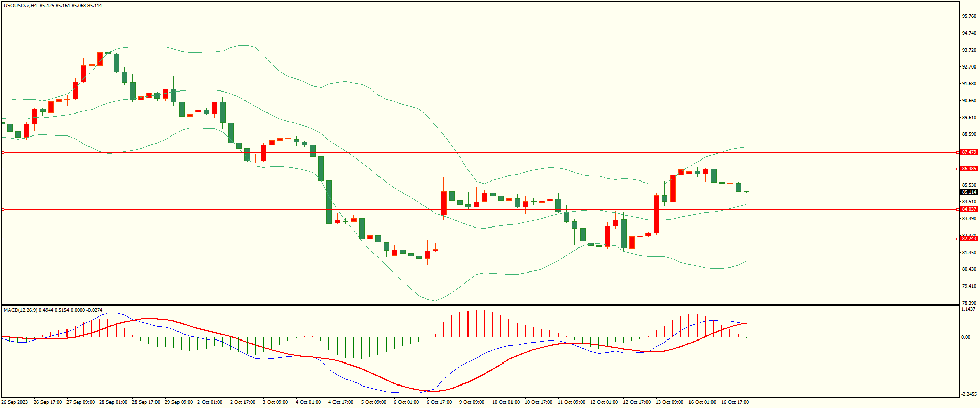Screen dimensions: 980x408
Task: Click left handle of 86.485 horizontal line
Action: (3, 169)
